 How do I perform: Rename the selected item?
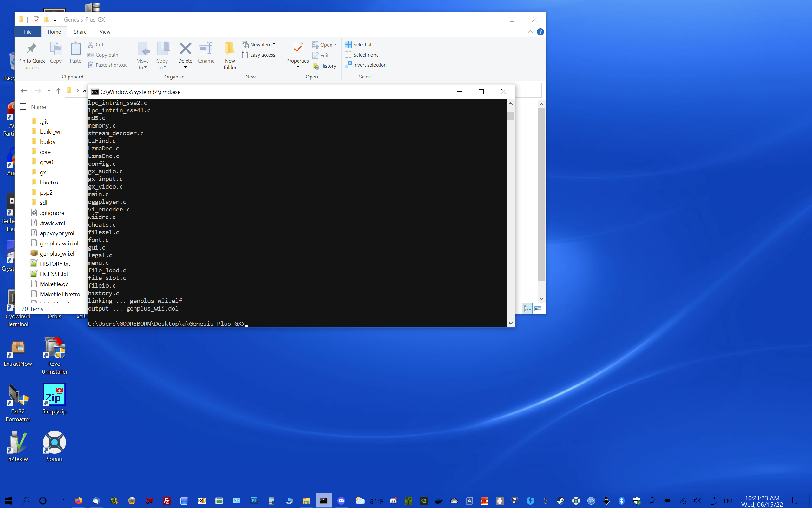(x=205, y=53)
